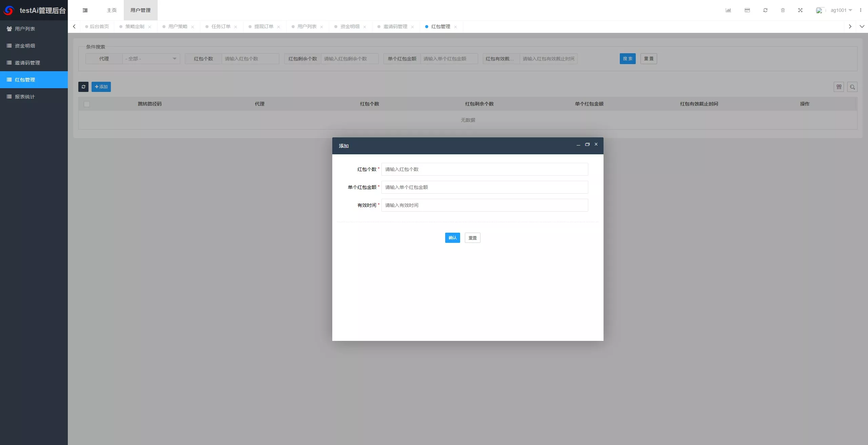This screenshot has width=868, height=445.
Task: Focus the search 红包个数 field
Action: pos(250,59)
